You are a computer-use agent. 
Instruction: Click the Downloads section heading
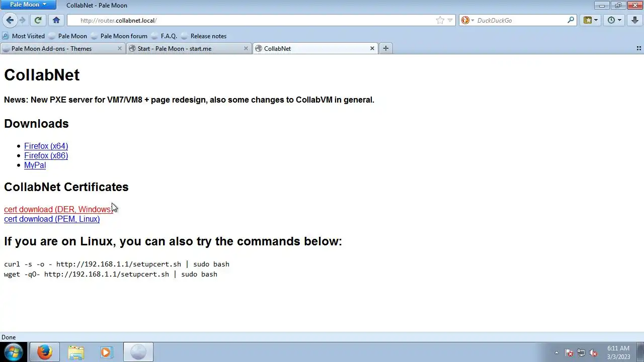click(x=36, y=124)
